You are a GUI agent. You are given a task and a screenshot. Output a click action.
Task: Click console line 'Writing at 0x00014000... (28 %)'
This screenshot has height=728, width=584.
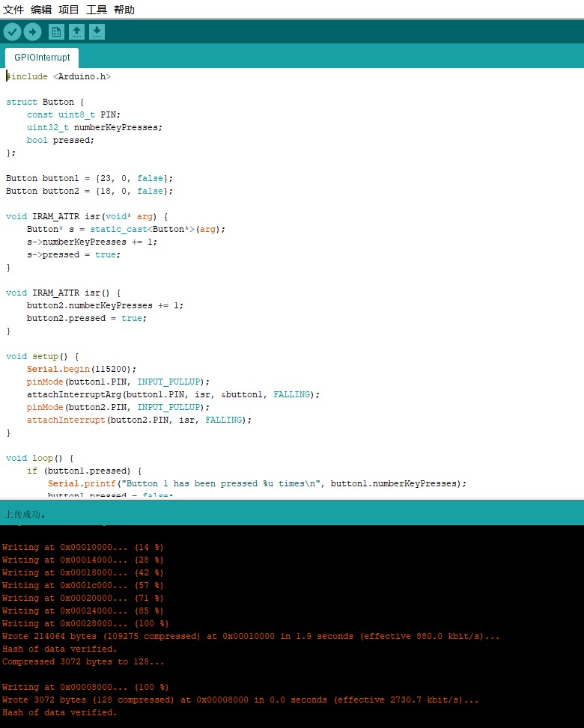[x=82, y=560]
